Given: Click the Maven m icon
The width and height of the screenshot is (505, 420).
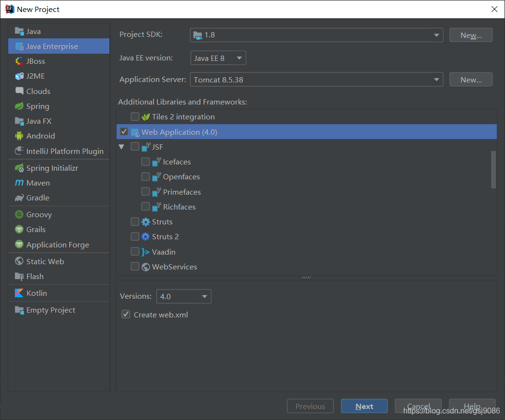Looking at the screenshot, I should tap(19, 183).
